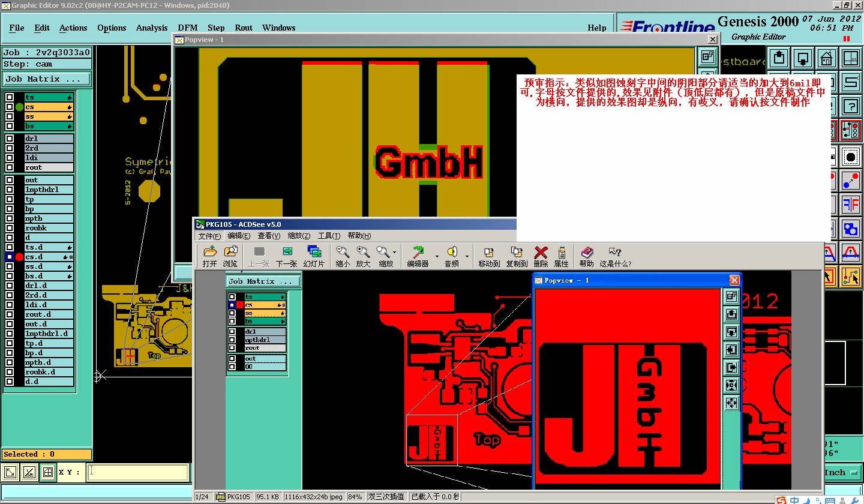
Task: Toggle the checkbox for layer bs
Action: (x=10, y=126)
